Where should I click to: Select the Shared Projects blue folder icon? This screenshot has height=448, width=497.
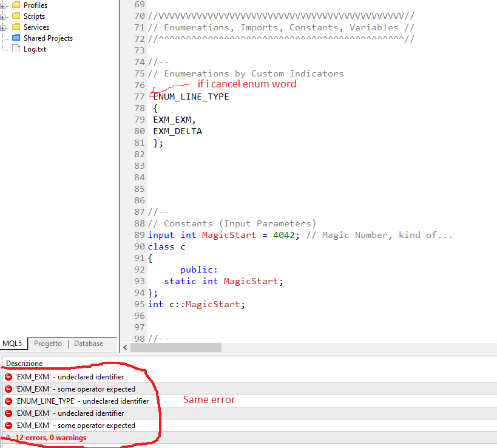point(16,38)
